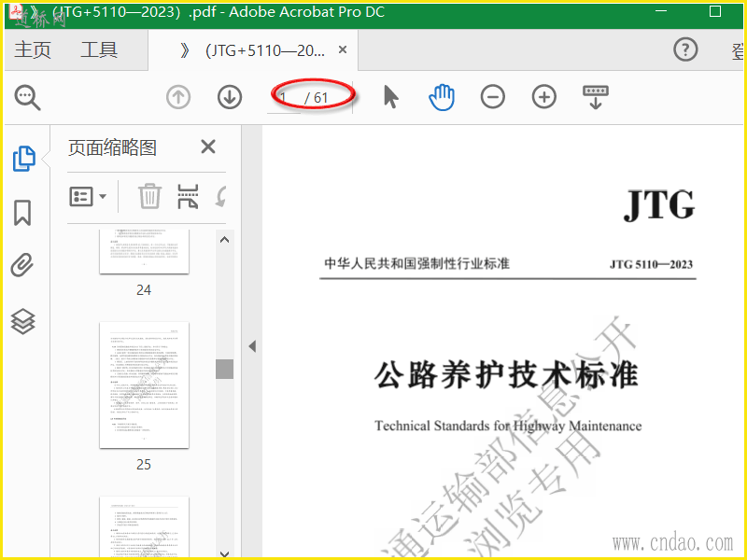This screenshot has width=747, height=560.
Task: Click the Technical Standards for Highway Maintenance subtitle
Action: (508, 426)
